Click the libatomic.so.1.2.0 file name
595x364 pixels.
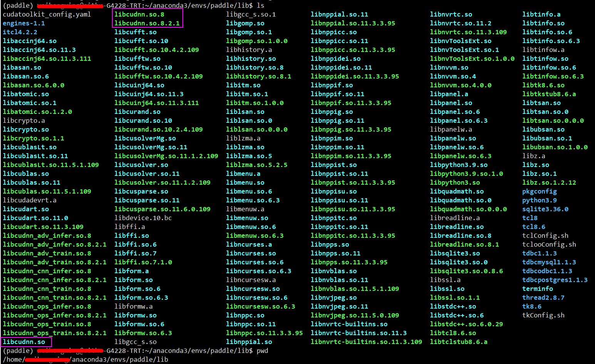[x=37, y=112]
